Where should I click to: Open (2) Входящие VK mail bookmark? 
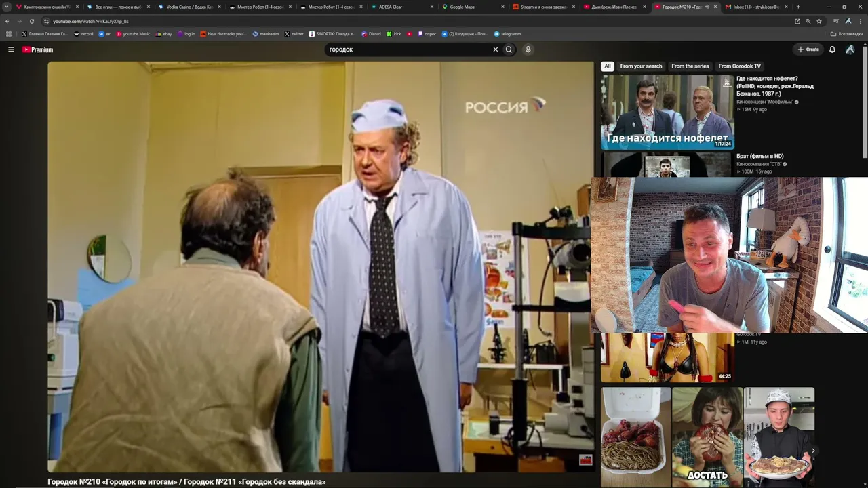coord(465,34)
